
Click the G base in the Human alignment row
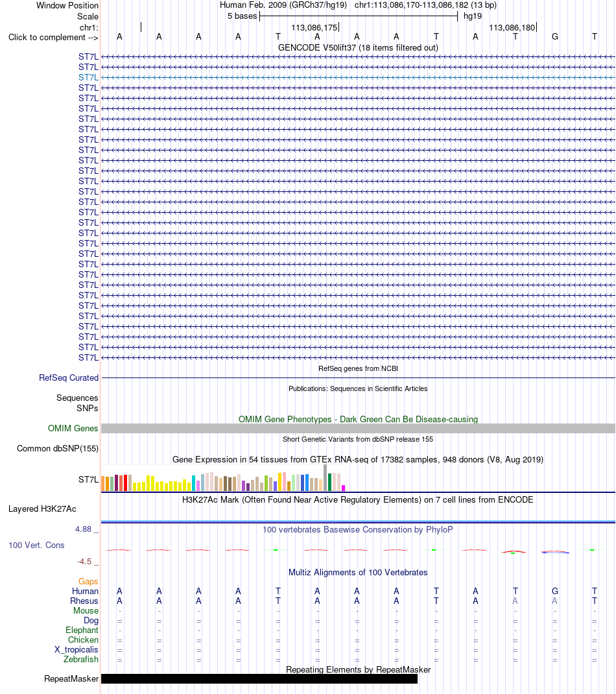(x=555, y=592)
